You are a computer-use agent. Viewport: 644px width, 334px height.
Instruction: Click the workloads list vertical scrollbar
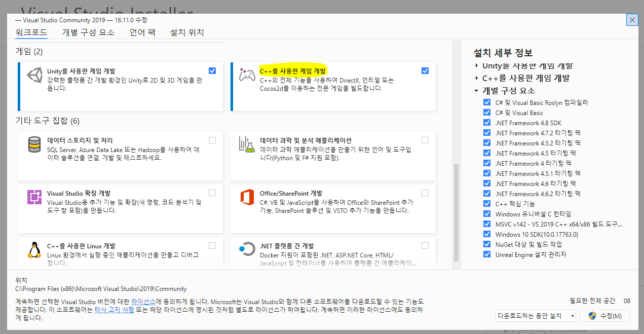point(456,212)
